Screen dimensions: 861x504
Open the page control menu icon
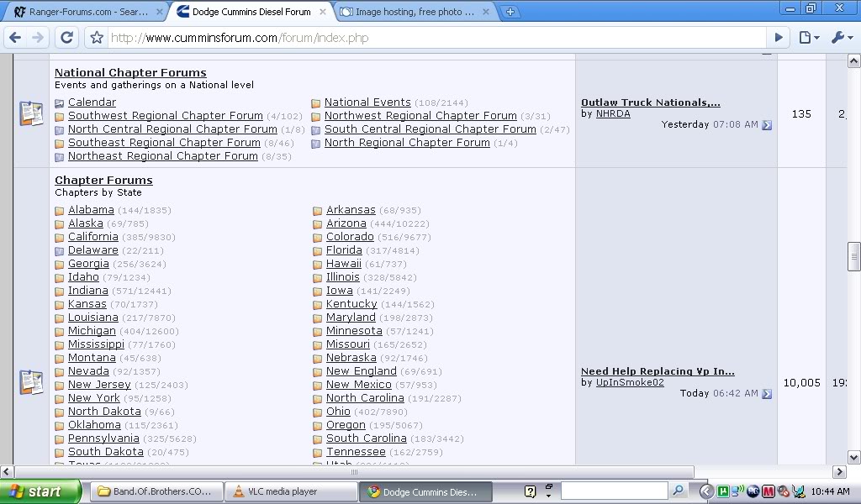click(809, 37)
